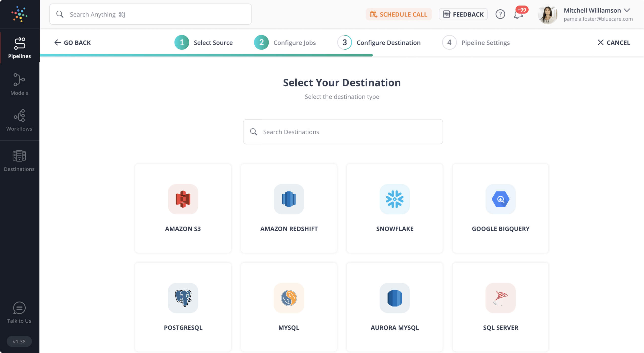
Task: Open the help question mark icon
Action: (500, 14)
